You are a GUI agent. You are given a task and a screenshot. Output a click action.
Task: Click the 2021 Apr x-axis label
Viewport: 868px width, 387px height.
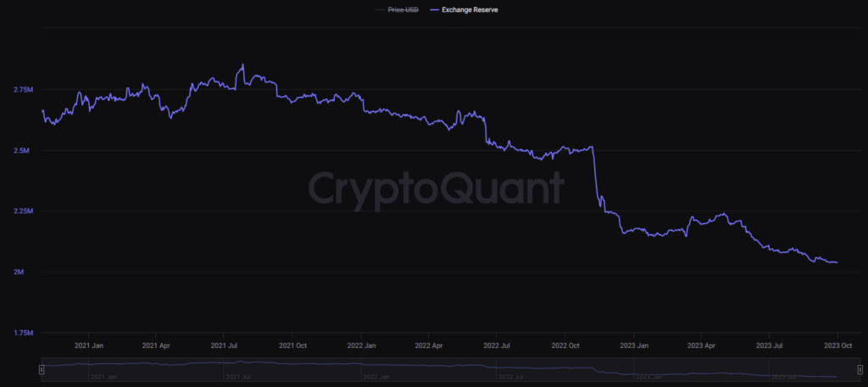[x=156, y=345]
